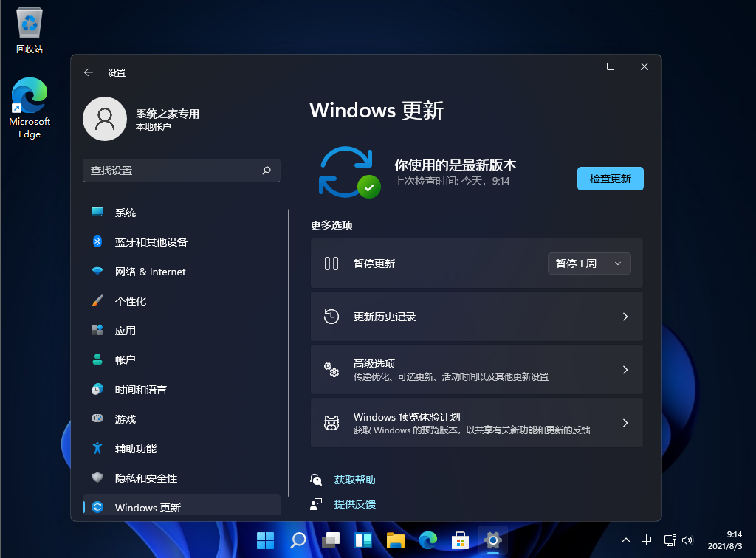Open taskbar Search magnifier
This screenshot has width=756, height=558.
click(x=298, y=540)
